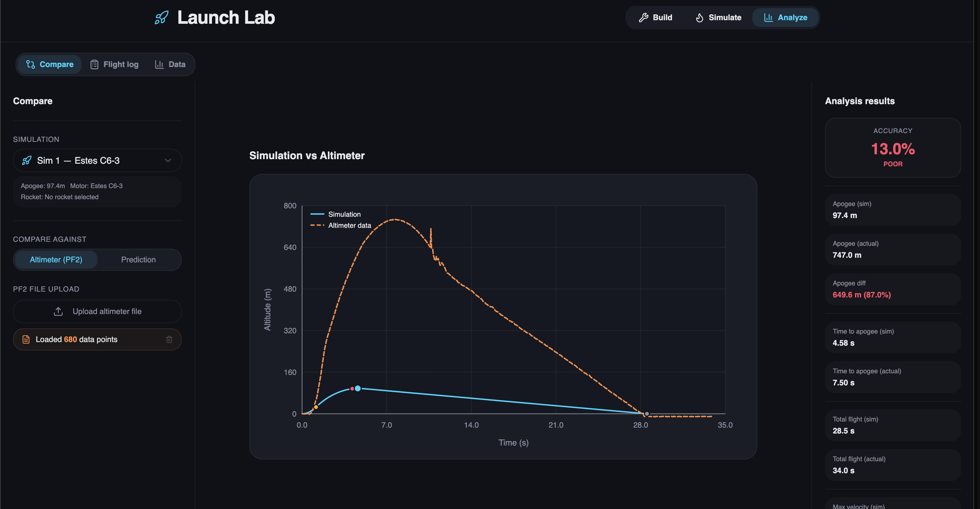Delete loaded data with the trash icon
The width and height of the screenshot is (980, 509).
169,339
